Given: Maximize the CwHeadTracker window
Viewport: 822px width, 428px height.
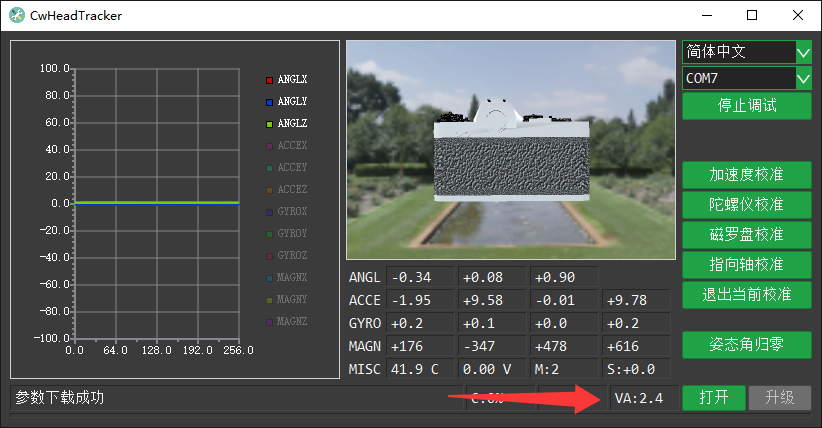Looking at the screenshot, I should coord(752,15).
